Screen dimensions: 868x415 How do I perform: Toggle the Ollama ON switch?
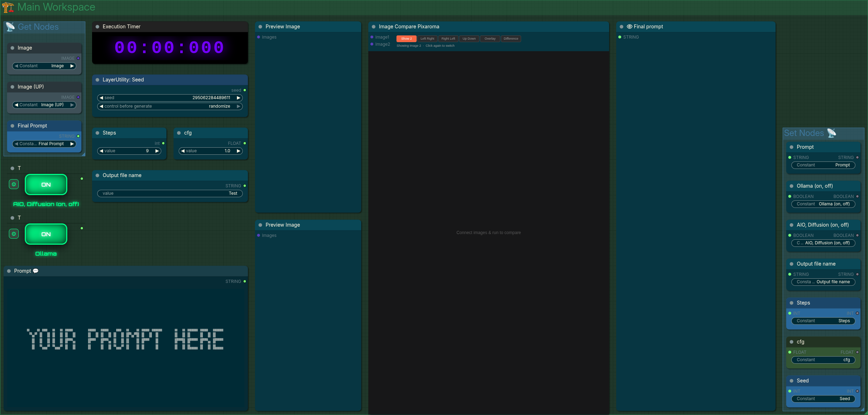46,234
